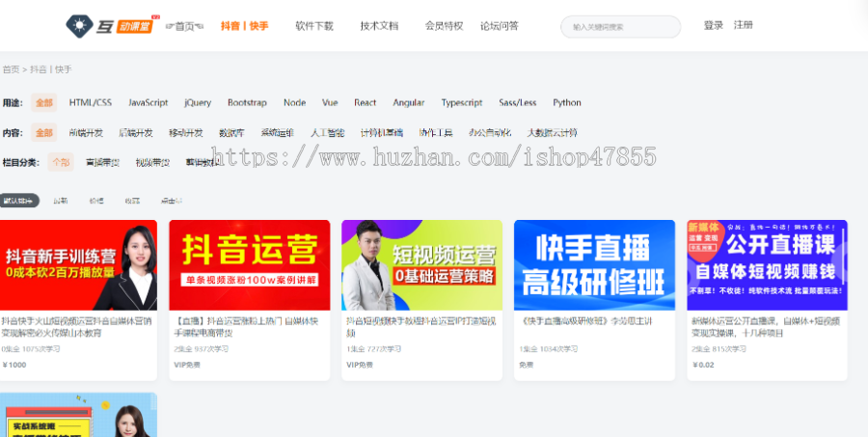Select 全部 in the 用途 filter row
This screenshot has width=868, height=437.
pos(44,102)
